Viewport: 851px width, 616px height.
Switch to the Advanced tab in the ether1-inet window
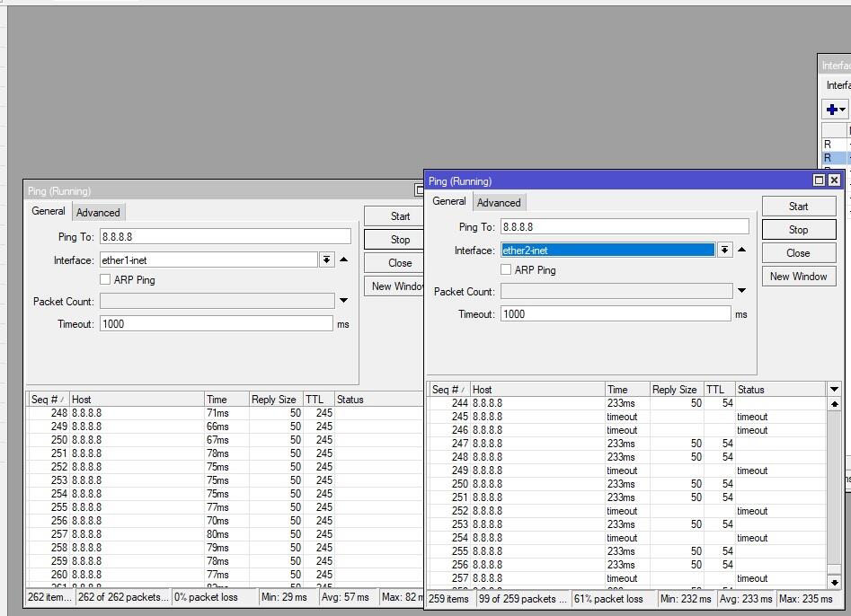[98, 213]
